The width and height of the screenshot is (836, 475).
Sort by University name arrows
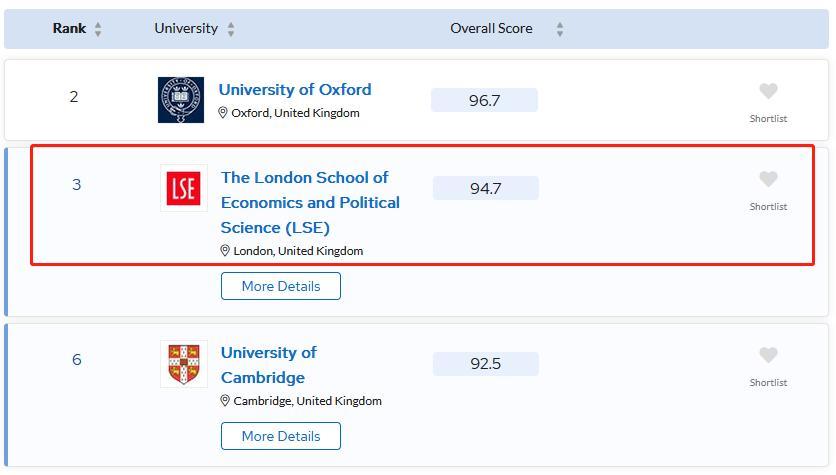pyautogui.click(x=231, y=30)
